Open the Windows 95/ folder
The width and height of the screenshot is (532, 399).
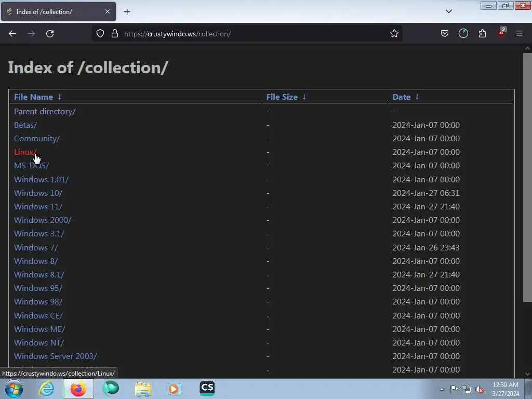[38, 288]
